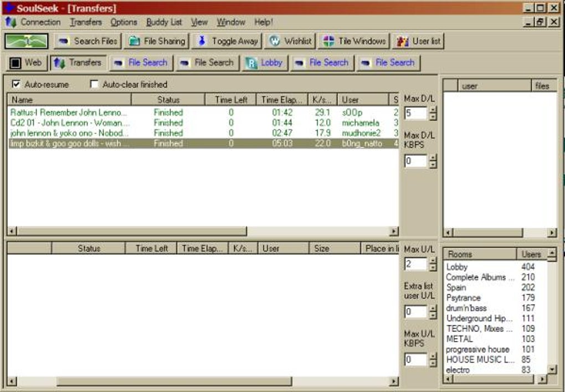The height and width of the screenshot is (392, 565).
Task: Click the Max D/L number field
Action: point(416,113)
